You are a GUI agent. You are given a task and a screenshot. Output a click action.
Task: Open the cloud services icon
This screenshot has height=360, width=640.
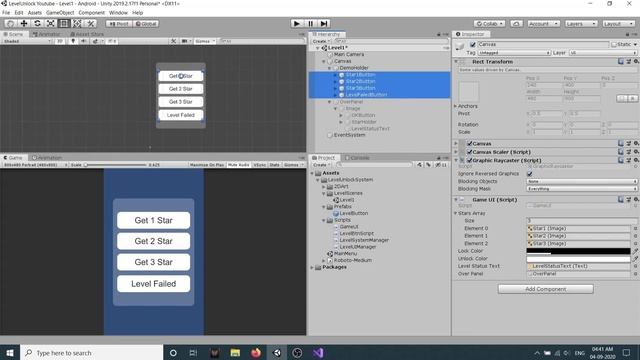pos(516,24)
